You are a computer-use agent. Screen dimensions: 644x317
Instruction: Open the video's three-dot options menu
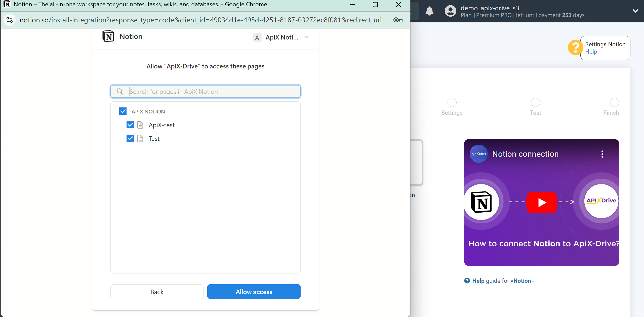click(602, 154)
